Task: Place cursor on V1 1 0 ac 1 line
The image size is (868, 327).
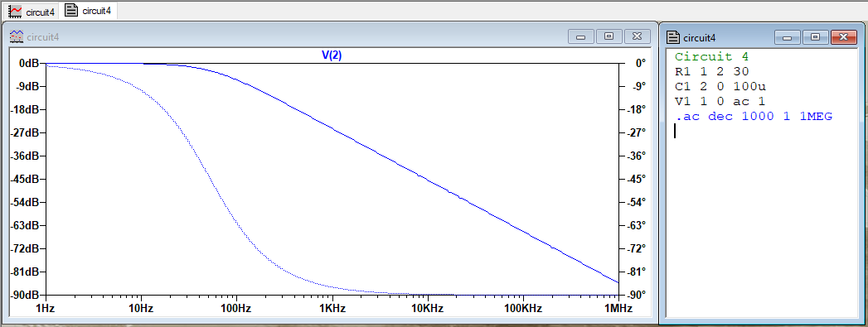Action: pyautogui.click(x=720, y=102)
